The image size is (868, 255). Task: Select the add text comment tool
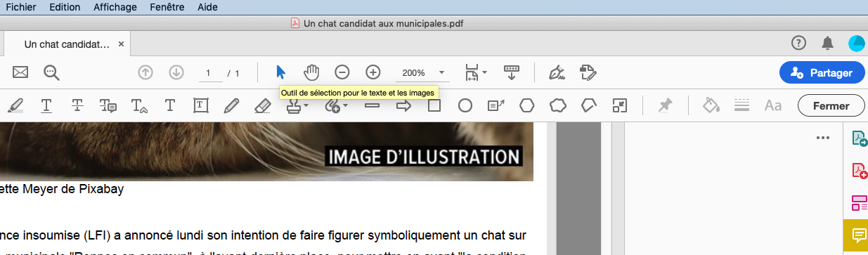[169, 105]
